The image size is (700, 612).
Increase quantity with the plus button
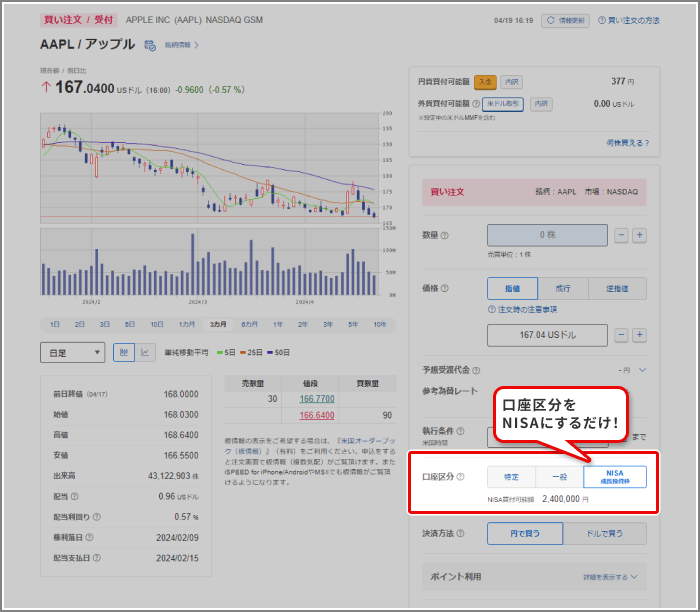(x=639, y=235)
